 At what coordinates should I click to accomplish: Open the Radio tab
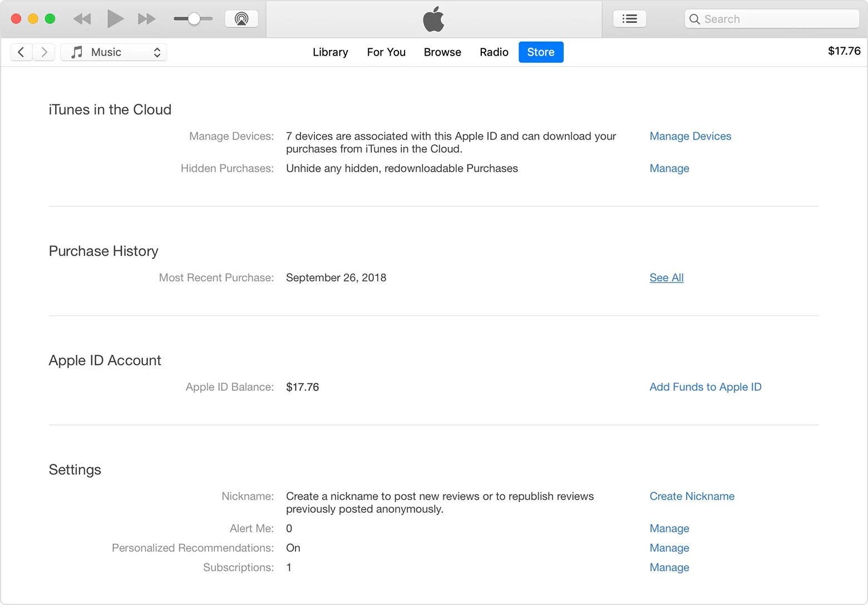[x=494, y=52]
